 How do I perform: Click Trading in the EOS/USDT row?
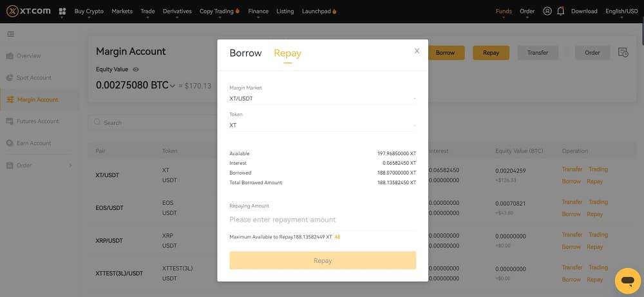click(x=598, y=202)
